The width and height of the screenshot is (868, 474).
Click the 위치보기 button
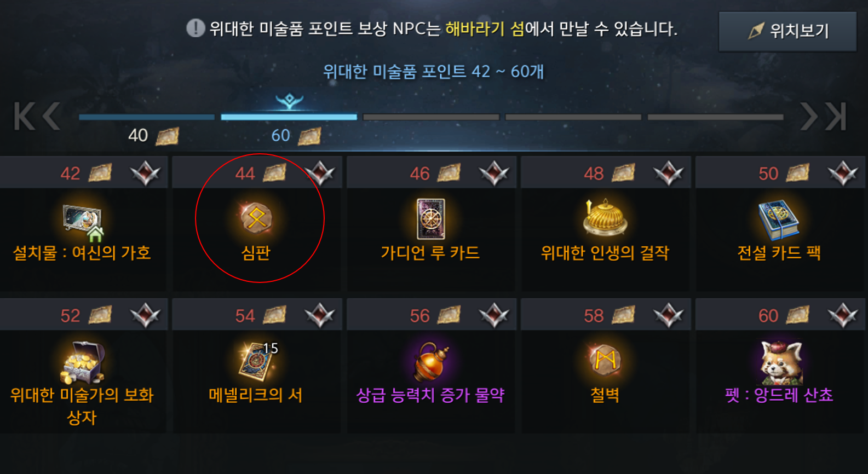tap(787, 31)
